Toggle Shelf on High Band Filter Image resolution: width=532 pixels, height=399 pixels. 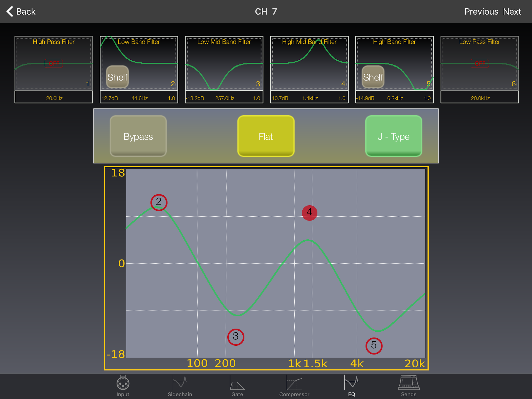pos(373,77)
